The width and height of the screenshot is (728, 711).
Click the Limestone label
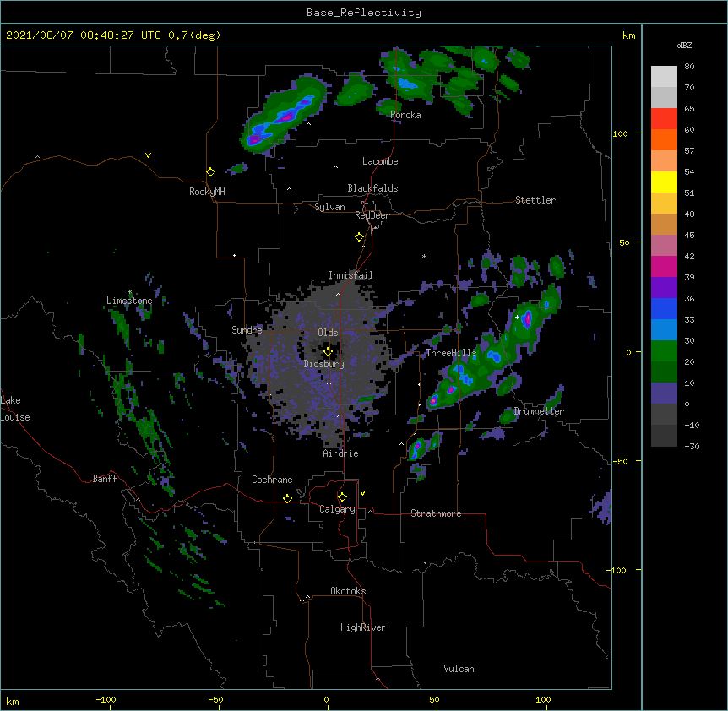129,301
